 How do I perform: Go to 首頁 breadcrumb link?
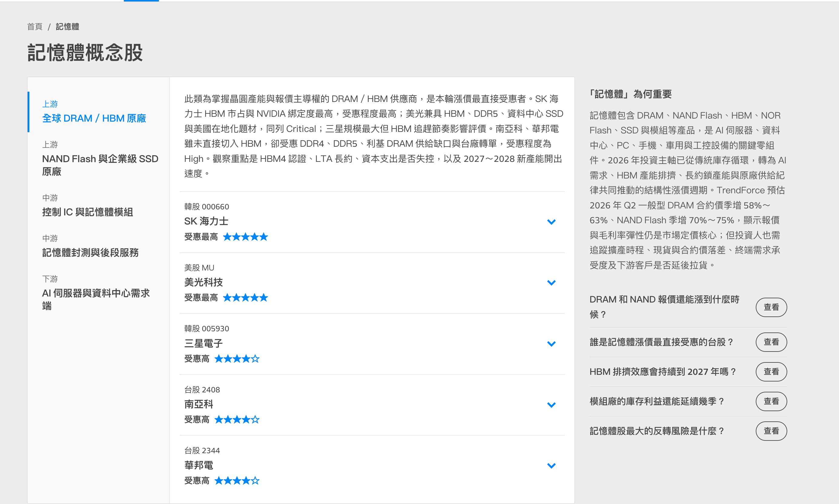[x=35, y=27]
